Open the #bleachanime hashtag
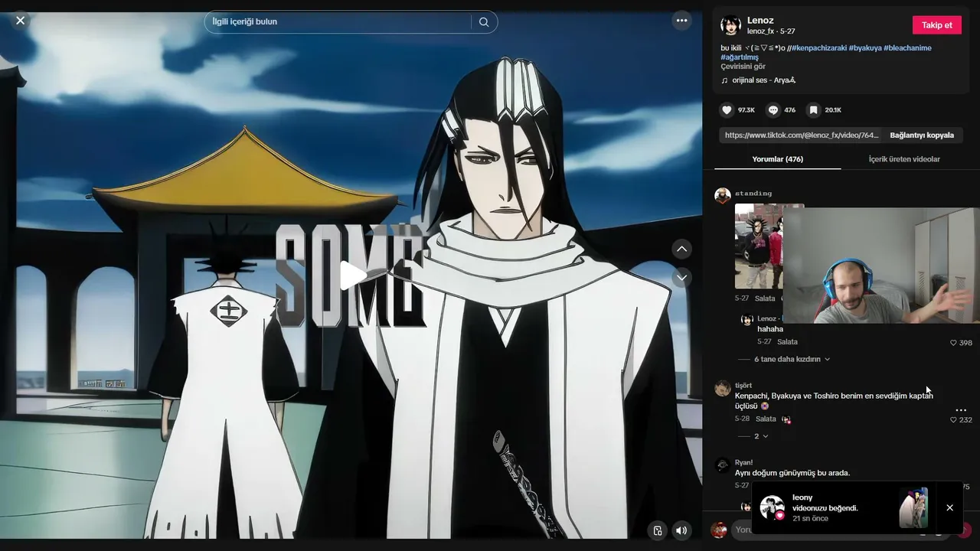 (907, 48)
